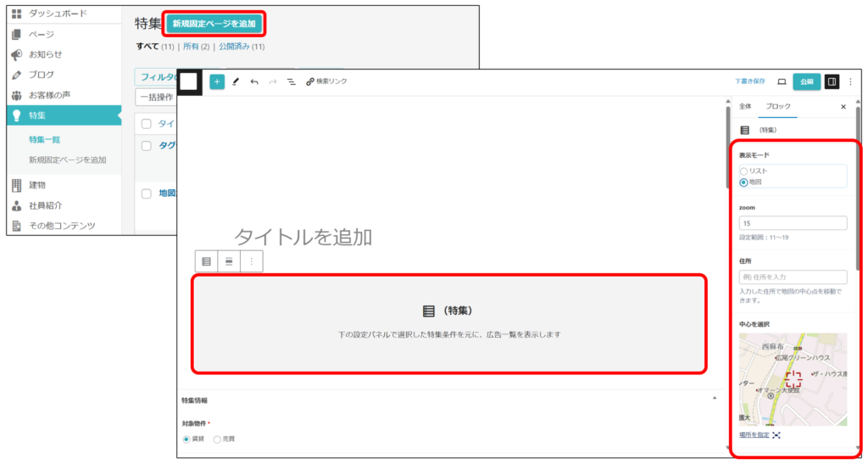Choose 売買 as target property type
The width and height of the screenshot is (868, 465).
pos(217,439)
